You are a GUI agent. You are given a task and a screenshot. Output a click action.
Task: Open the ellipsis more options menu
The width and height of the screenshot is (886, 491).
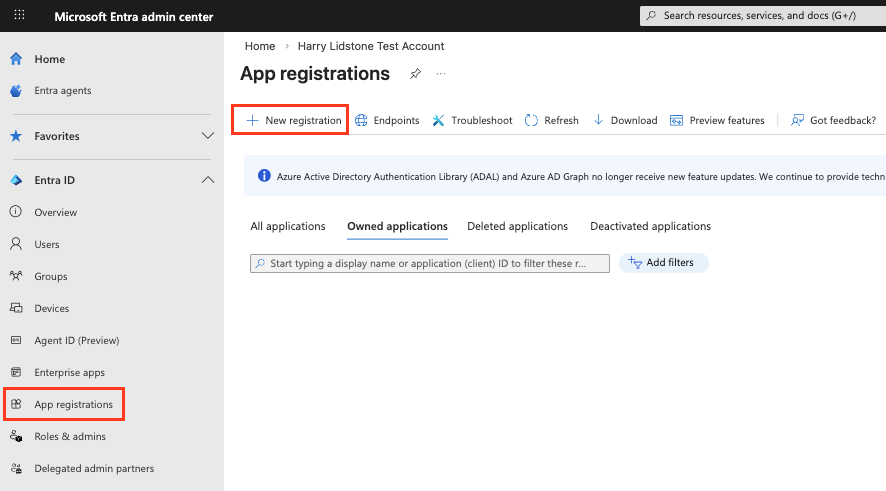pos(441,73)
